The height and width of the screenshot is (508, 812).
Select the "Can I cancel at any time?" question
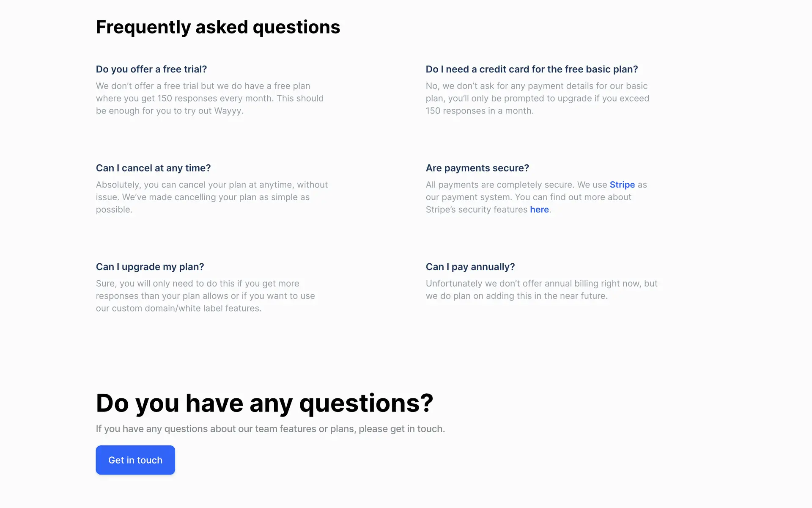point(153,168)
